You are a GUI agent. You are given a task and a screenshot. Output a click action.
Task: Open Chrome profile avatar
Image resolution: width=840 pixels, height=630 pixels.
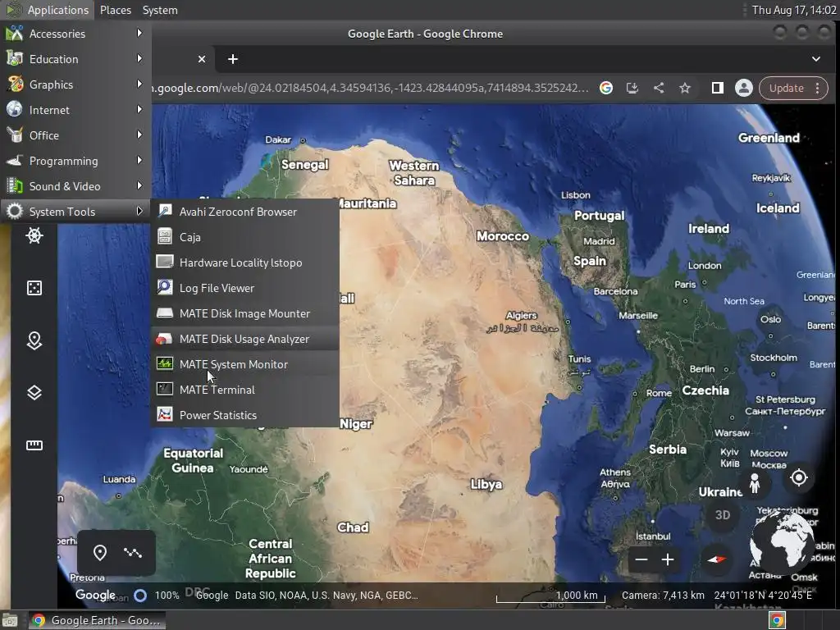pyautogui.click(x=743, y=88)
